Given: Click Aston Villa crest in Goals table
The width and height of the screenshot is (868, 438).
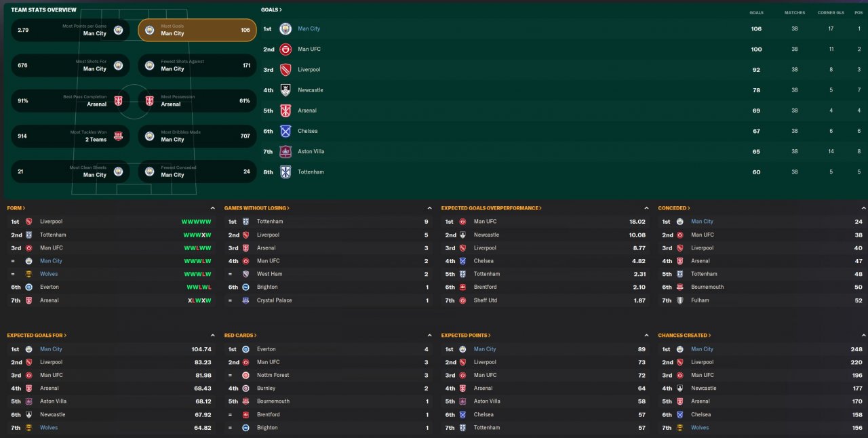Looking at the screenshot, I should [x=285, y=151].
